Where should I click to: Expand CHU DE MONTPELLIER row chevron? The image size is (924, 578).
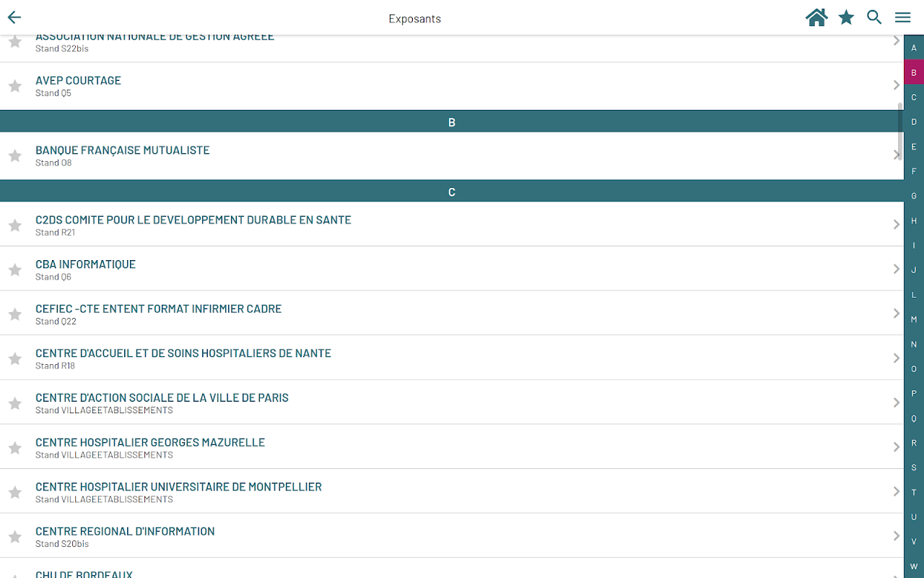[897, 491]
